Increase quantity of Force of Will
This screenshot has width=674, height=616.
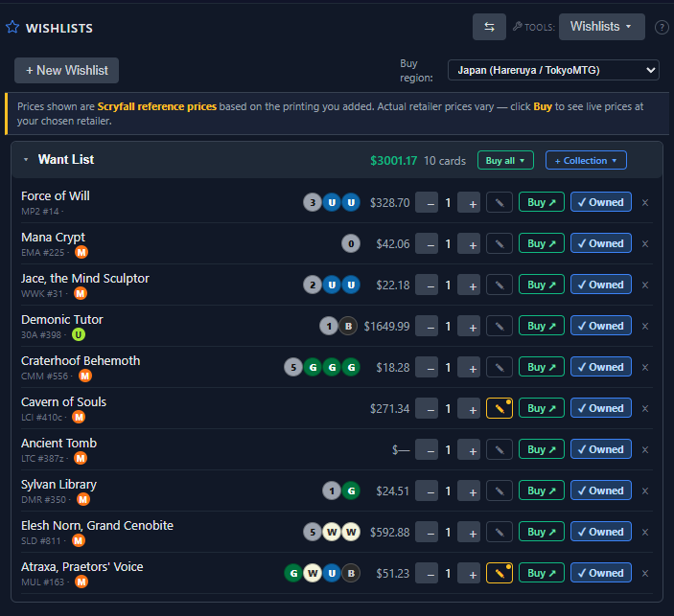469,203
